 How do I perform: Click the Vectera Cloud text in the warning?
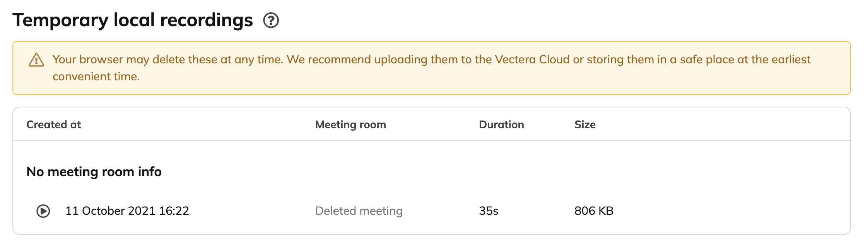532,59
